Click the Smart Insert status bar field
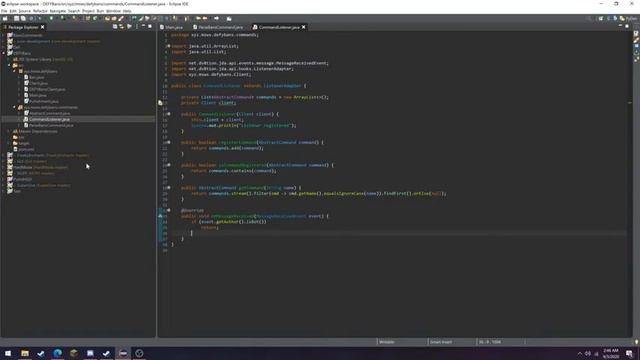 coord(441,342)
